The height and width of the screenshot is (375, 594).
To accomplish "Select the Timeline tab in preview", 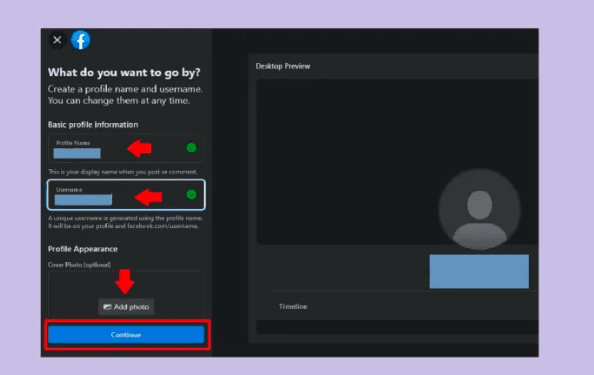I will click(293, 306).
